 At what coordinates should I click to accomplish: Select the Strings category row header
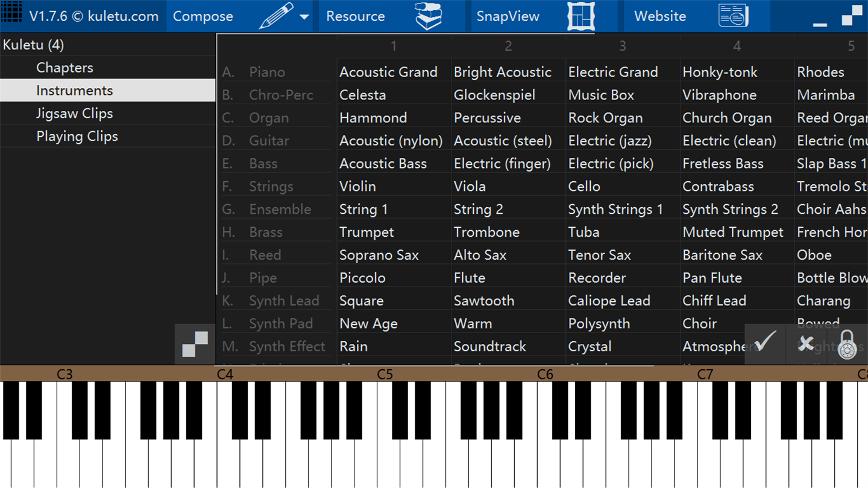click(271, 187)
